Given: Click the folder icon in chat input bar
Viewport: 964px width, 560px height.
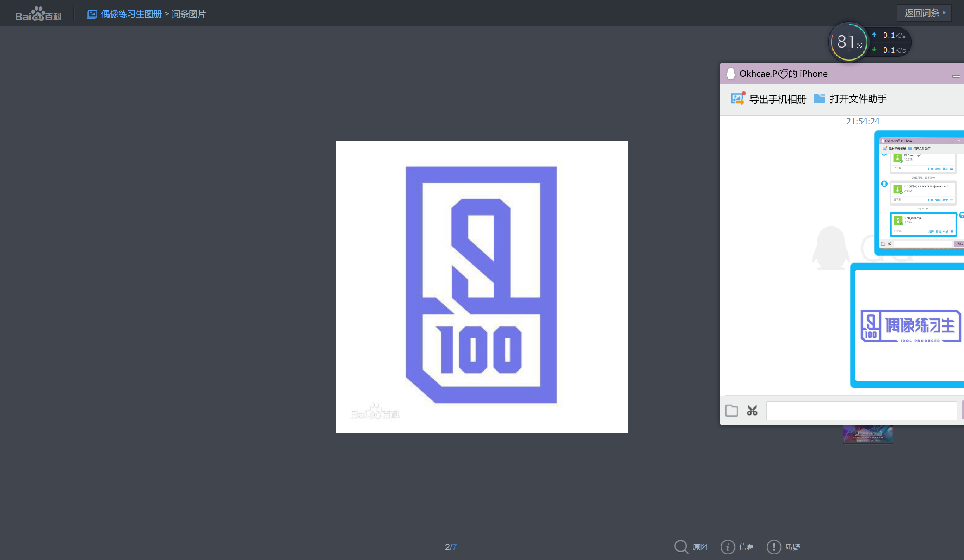Looking at the screenshot, I should [x=732, y=410].
